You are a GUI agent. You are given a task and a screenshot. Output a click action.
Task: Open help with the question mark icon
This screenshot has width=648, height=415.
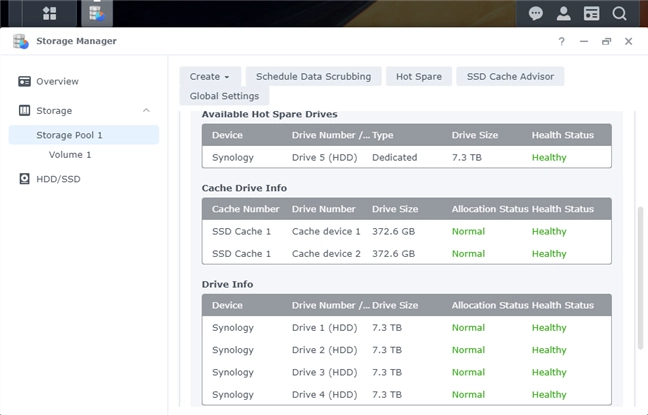coord(561,41)
